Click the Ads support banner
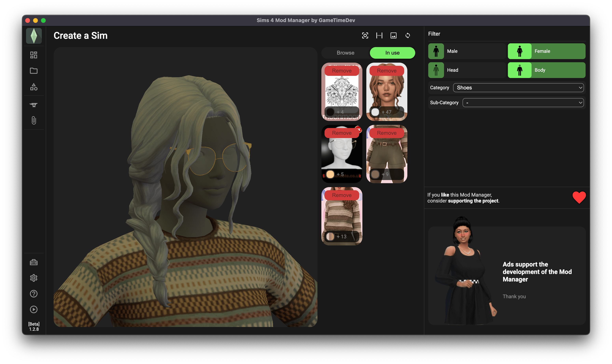This screenshot has height=364, width=612. pos(507,276)
